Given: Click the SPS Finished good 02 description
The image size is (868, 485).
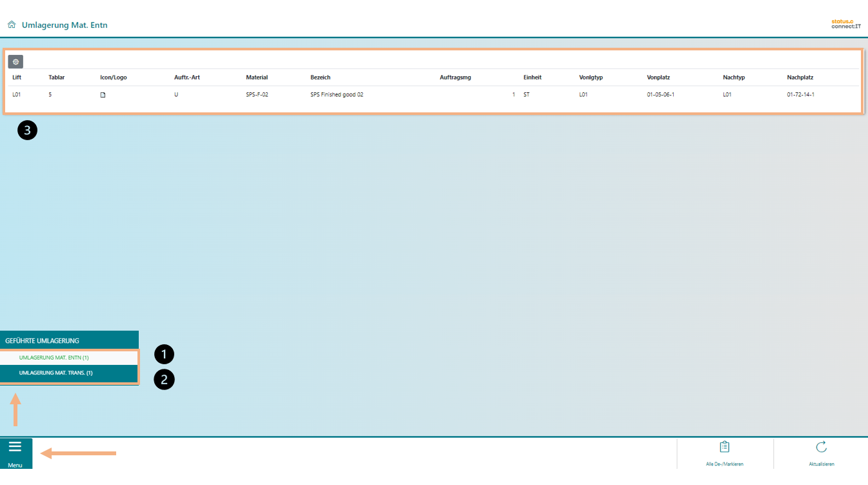Looking at the screenshot, I should 336,95.
